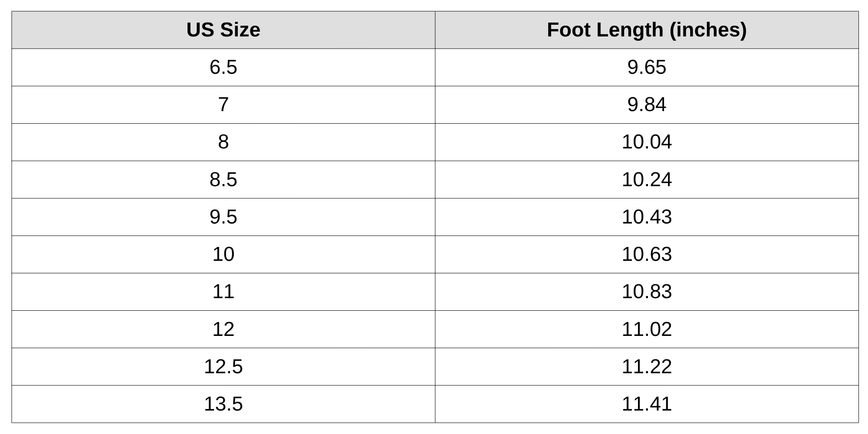The height and width of the screenshot is (434, 868).
Task: Click the US size 7 cell
Action: [223, 105]
